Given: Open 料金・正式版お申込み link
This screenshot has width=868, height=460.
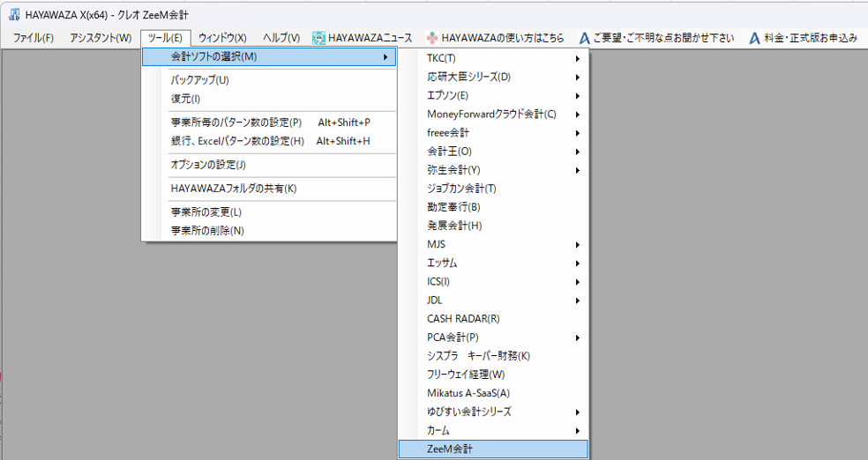Looking at the screenshot, I should [811, 38].
